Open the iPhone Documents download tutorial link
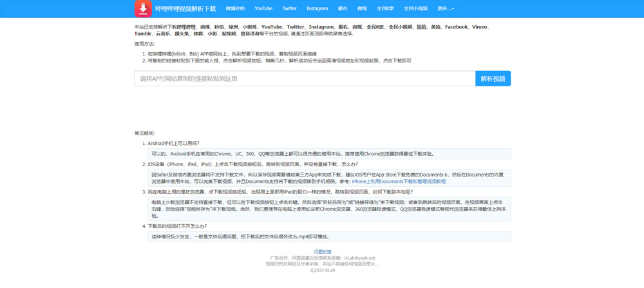The image size is (644, 288). 399,182
